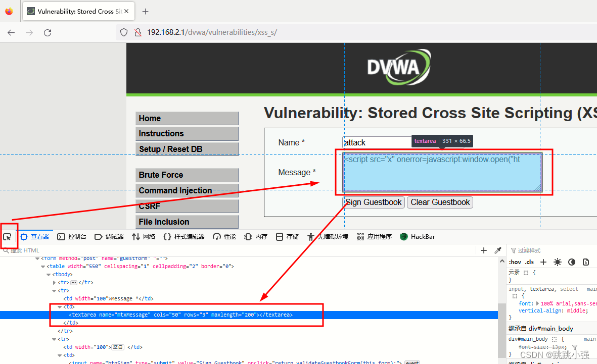Toggle light color scheme simulation sun icon
This screenshot has width=597, height=364.
point(558,262)
